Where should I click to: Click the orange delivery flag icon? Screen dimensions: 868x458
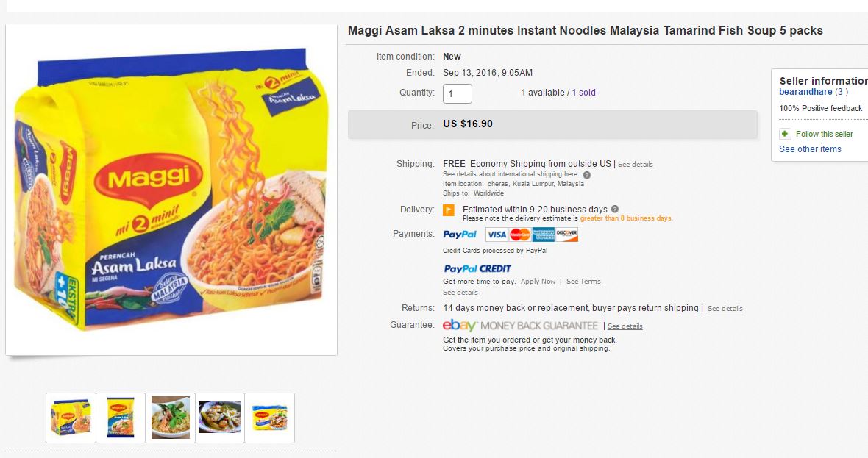click(x=449, y=210)
